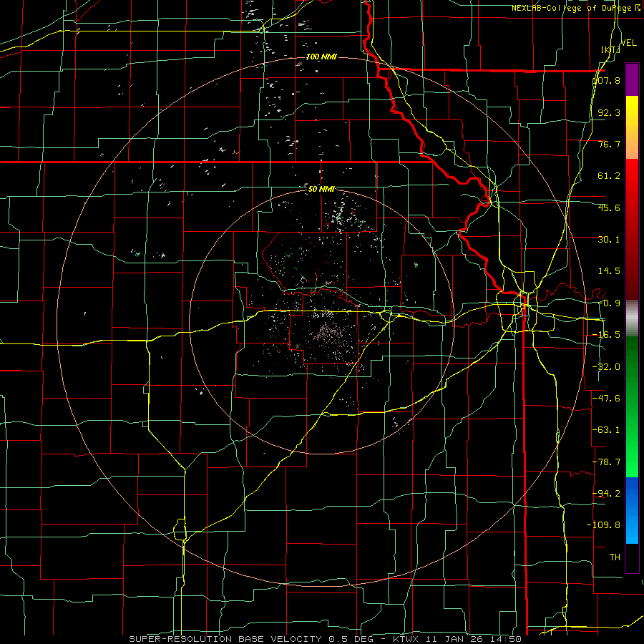Click the 50 NMI range ring label
Image resolution: width=644 pixels, height=644 pixels.
click(x=321, y=189)
